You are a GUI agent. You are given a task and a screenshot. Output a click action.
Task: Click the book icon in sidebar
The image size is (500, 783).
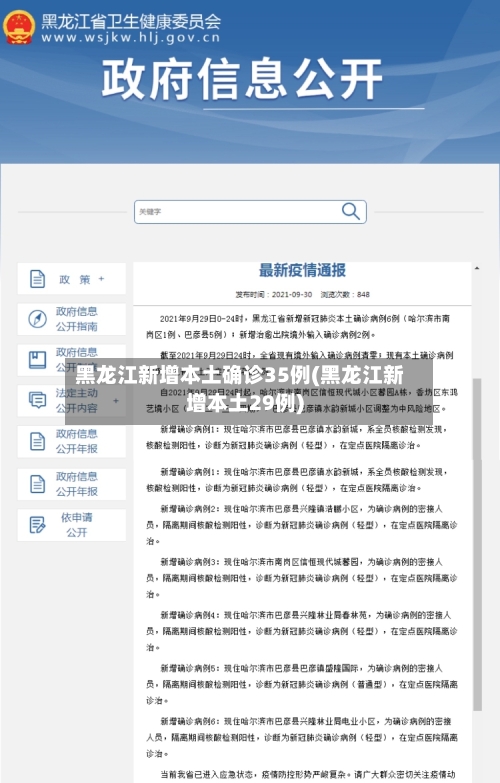[x=37, y=360]
